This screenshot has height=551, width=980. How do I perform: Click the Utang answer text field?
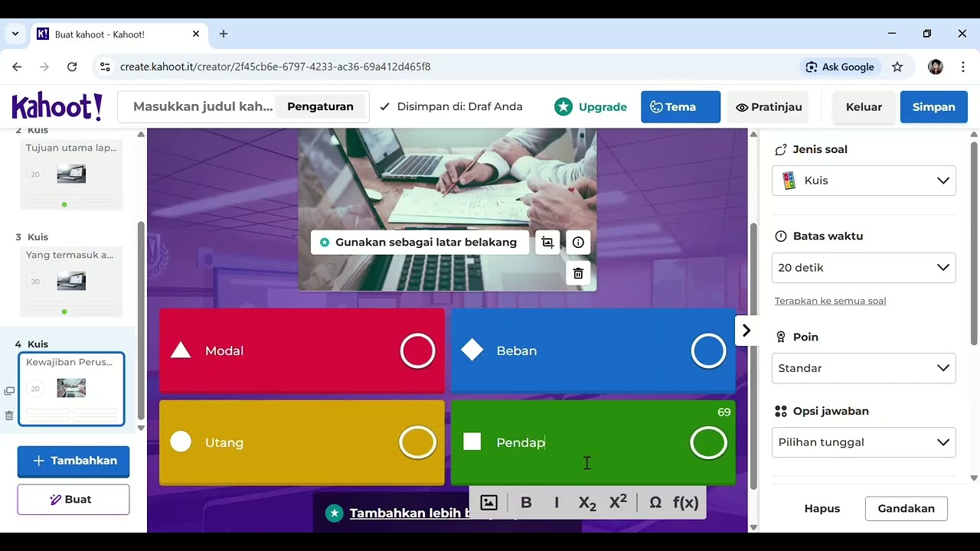pyautogui.click(x=297, y=442)
